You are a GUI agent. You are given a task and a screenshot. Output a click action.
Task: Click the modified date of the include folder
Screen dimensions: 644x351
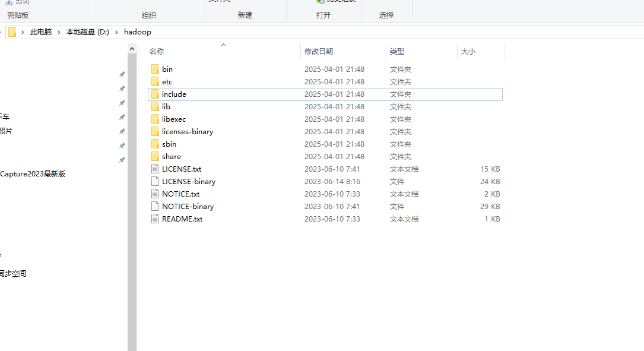pyautogui.click(x=334, y=94)
